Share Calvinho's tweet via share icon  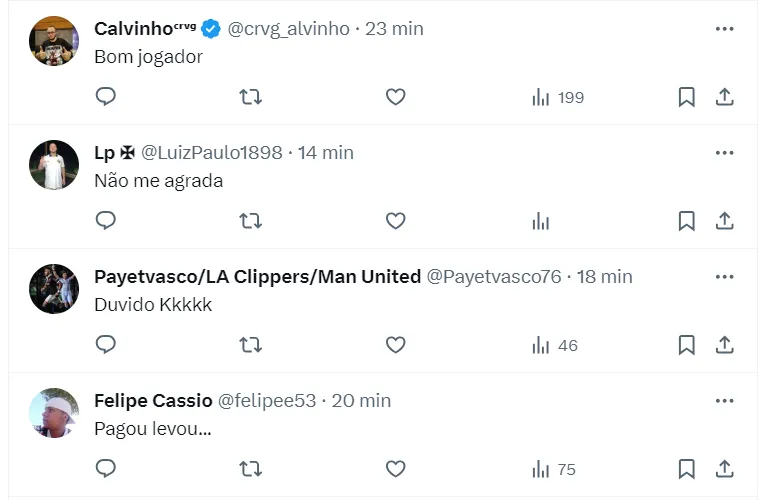tap(725, 97)
